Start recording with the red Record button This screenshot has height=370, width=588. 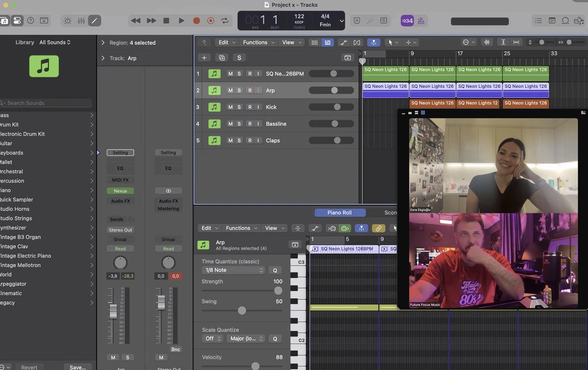coord(196,21)
